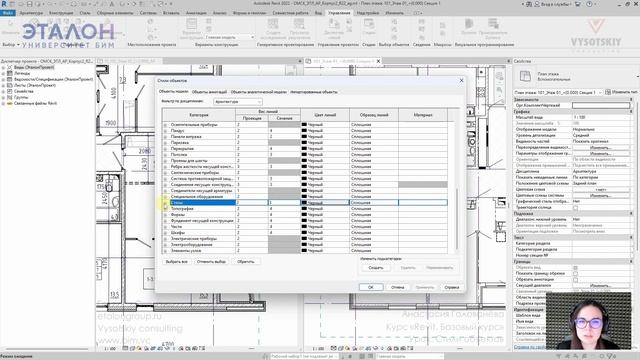The width and height of the screenshot is (640, 360).
Task: Collapse the Графика section in Properties
Action: click(631, 111)
